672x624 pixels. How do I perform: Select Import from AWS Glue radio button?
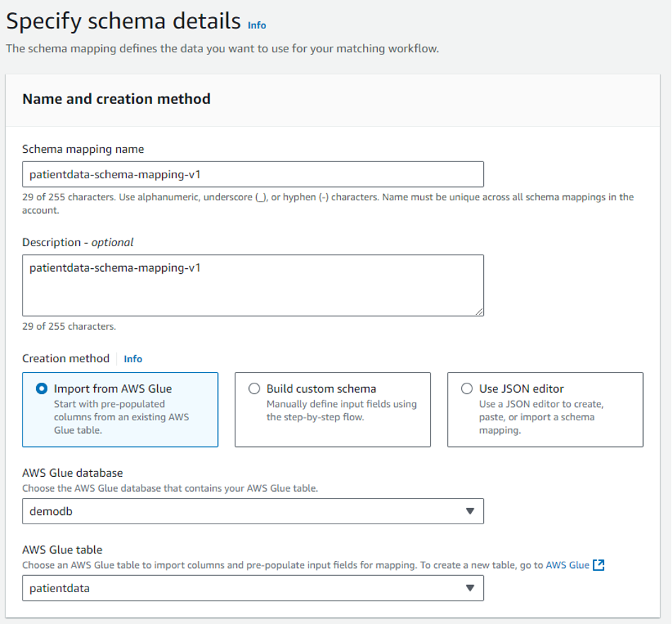42,388
